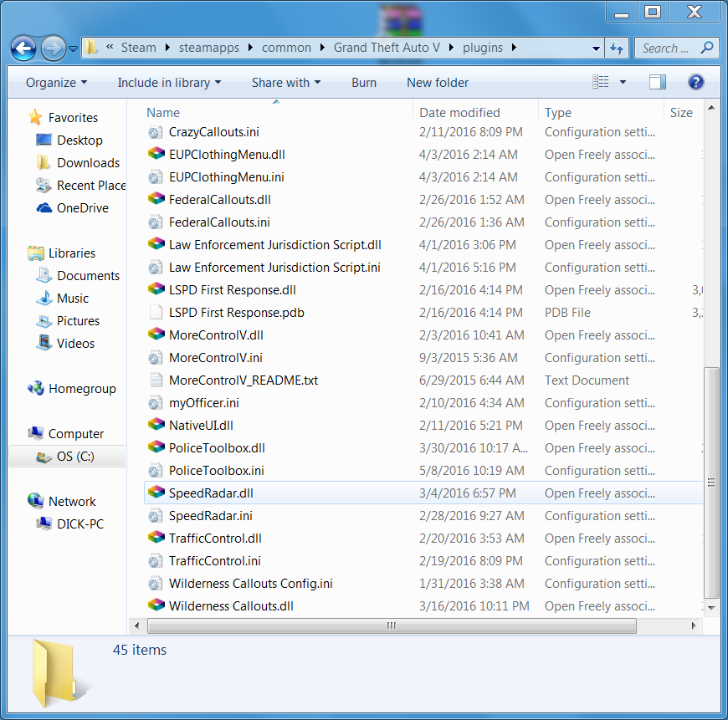728x720 pixels.
Task: Click the horizontal scrollbar thumb
Action: (392, 626)
